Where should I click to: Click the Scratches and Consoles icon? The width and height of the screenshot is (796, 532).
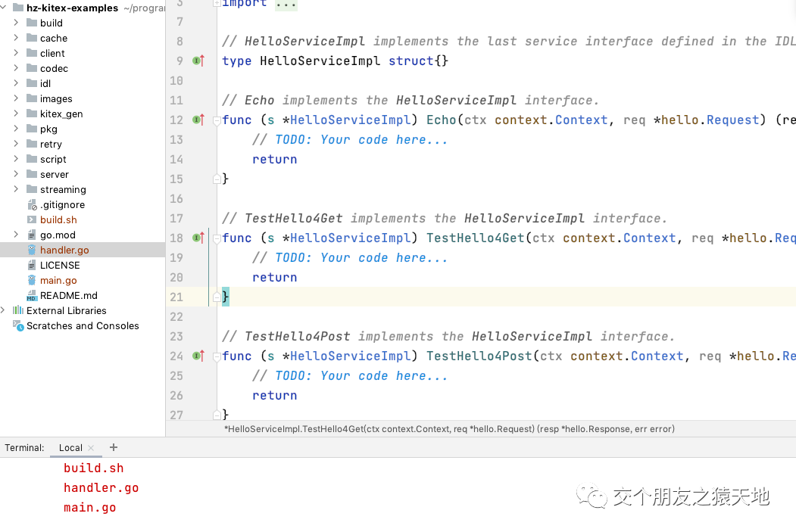pyautogui.click(x=18, y=325)
